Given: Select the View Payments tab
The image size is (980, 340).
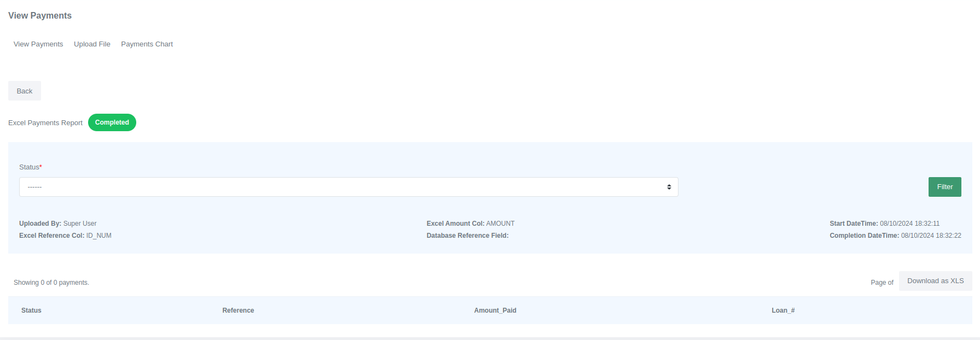Looking at the screenshot, I should [x=38, y=44].
